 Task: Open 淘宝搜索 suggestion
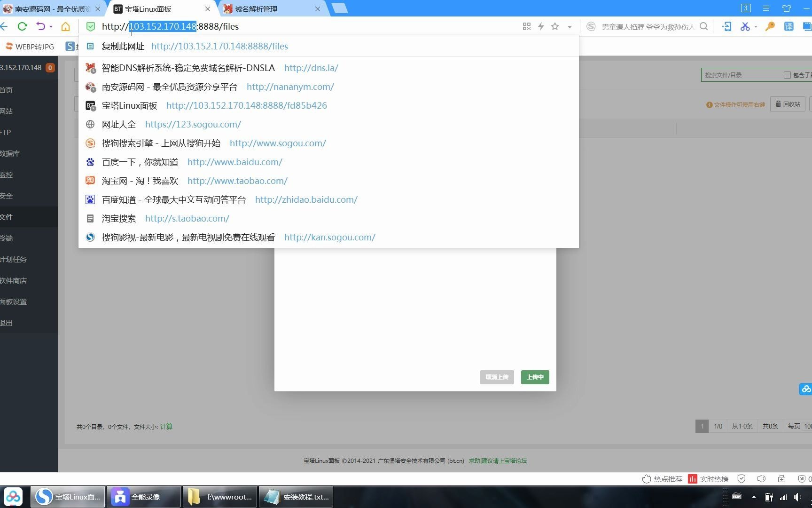tap(328, 218)
